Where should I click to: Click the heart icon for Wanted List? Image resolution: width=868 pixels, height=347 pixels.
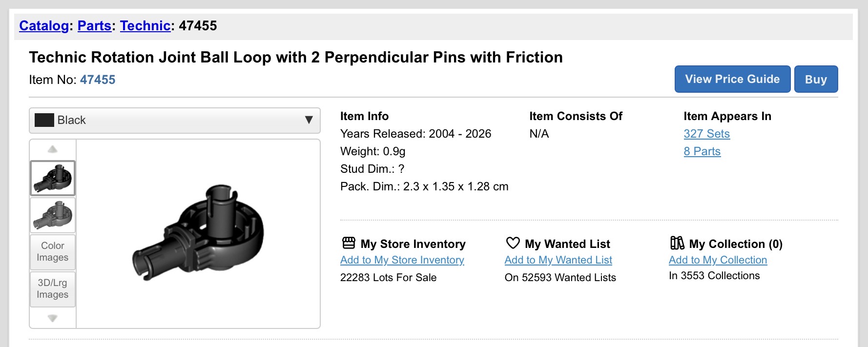pyautogui.click(x=513, y=243)
